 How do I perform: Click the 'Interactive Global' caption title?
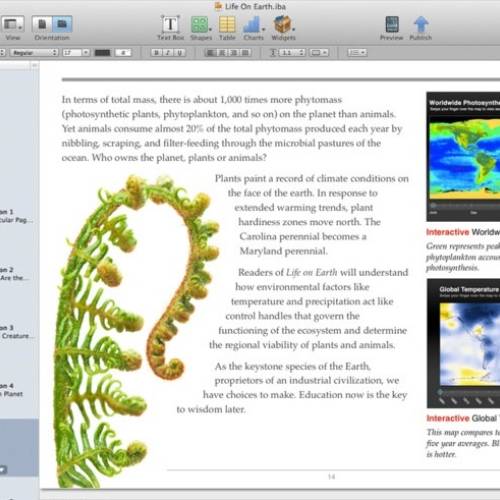click(463, 418)
